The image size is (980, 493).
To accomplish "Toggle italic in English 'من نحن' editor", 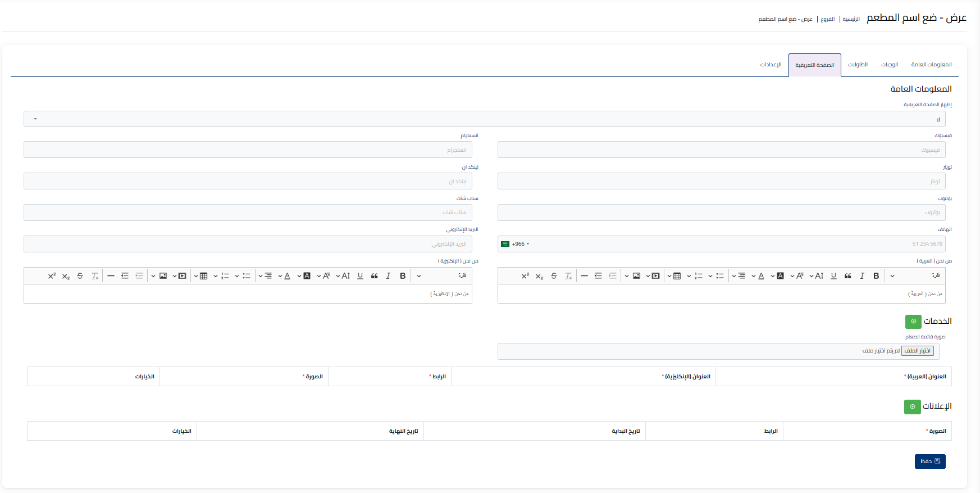I will coord(388,276).
